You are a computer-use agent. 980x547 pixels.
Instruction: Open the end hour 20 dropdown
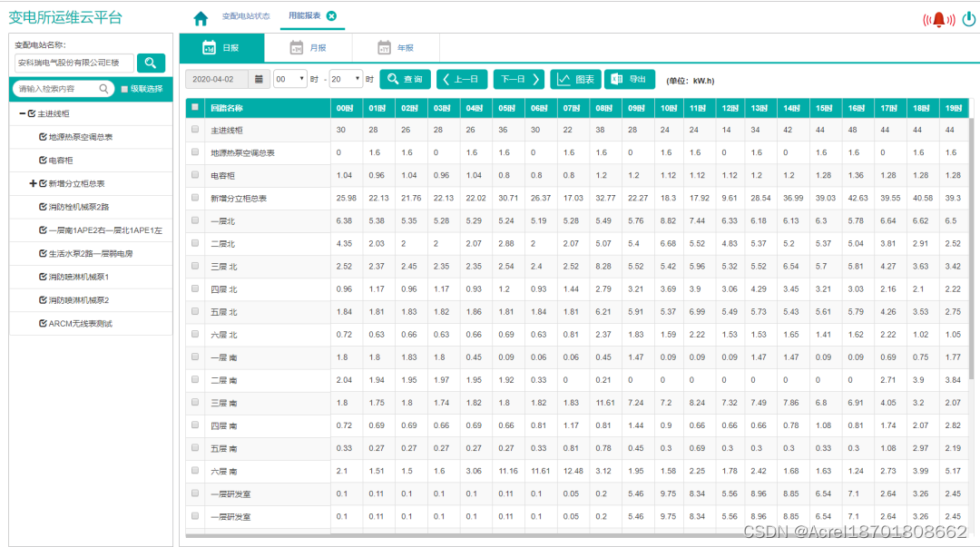pos(346,80)
